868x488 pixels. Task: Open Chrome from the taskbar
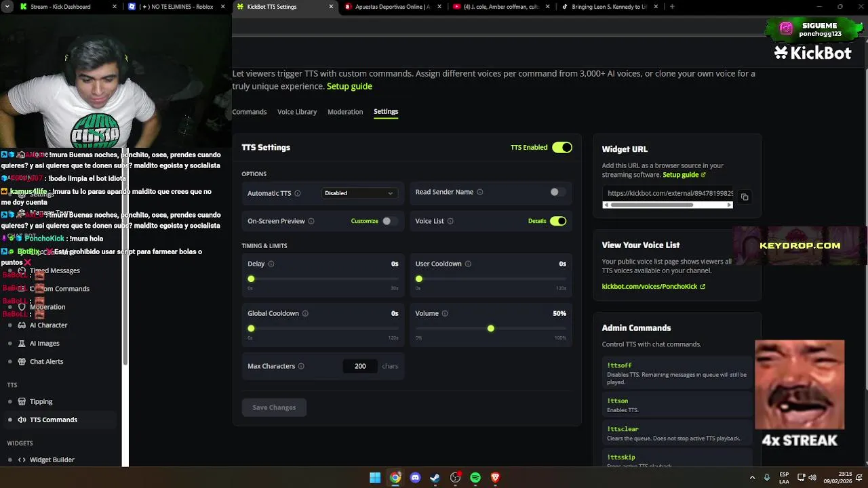[395, 478]
